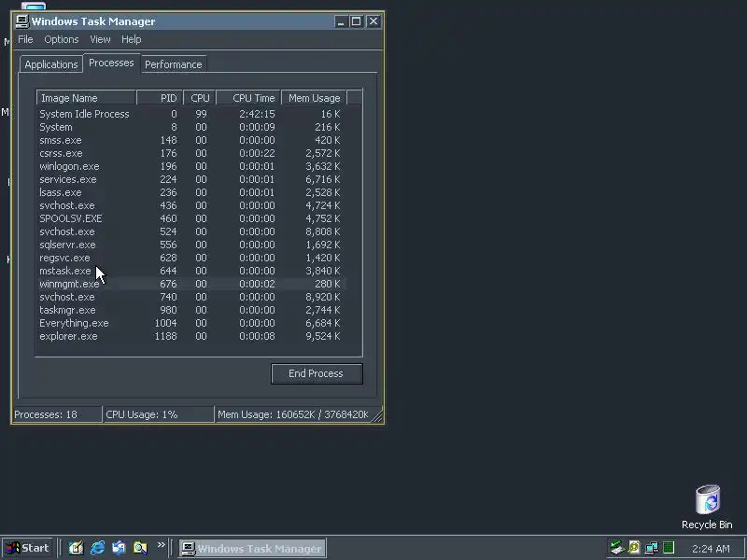Click the network connection tray icon
This screenshot has width=747, height=560.
[651, 548]
